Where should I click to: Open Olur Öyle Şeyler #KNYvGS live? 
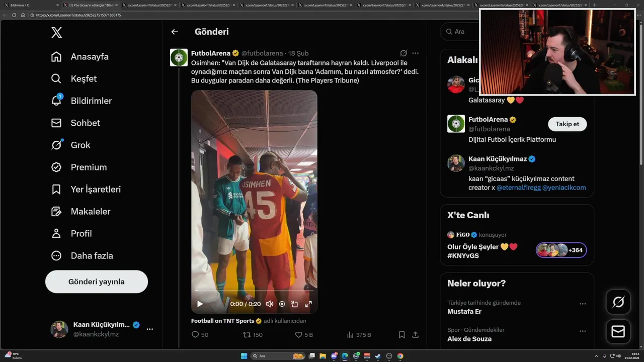click(x=482, y=251)
